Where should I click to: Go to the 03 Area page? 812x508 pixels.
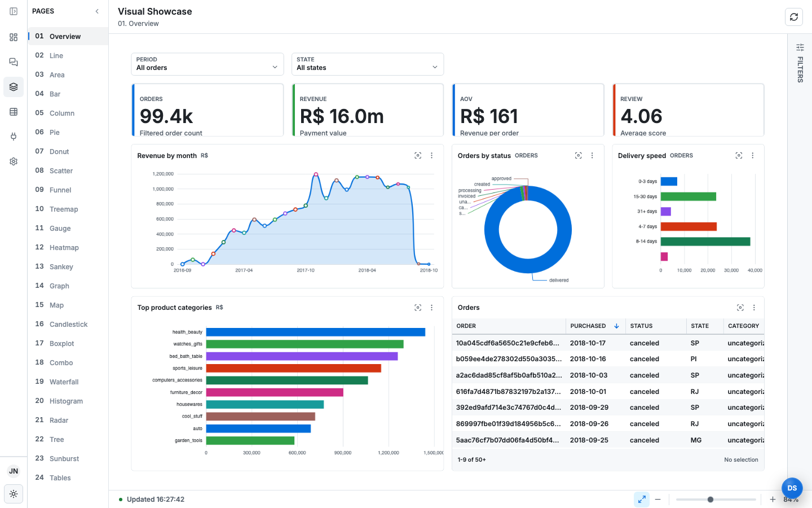(68, 75)
